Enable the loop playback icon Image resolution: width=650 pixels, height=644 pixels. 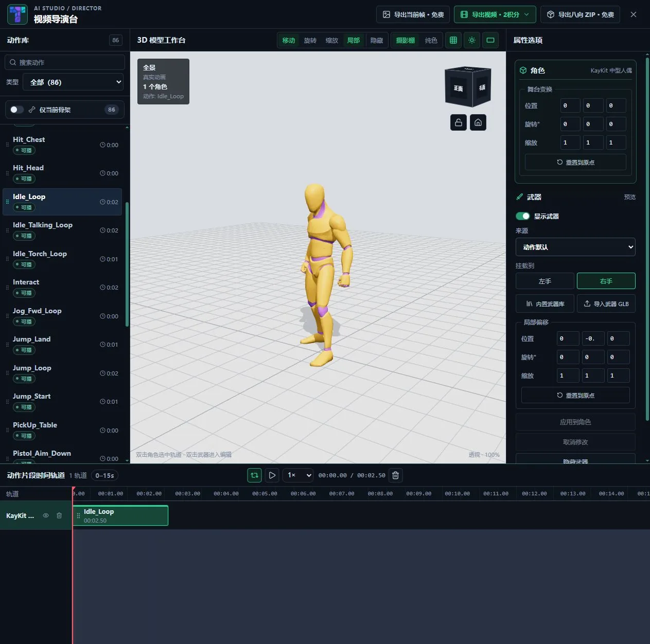pos(254,475)
